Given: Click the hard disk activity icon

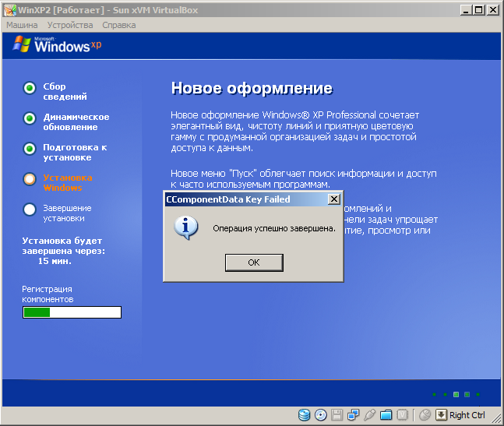Looking at the screenshot, I should click(304, 415).
